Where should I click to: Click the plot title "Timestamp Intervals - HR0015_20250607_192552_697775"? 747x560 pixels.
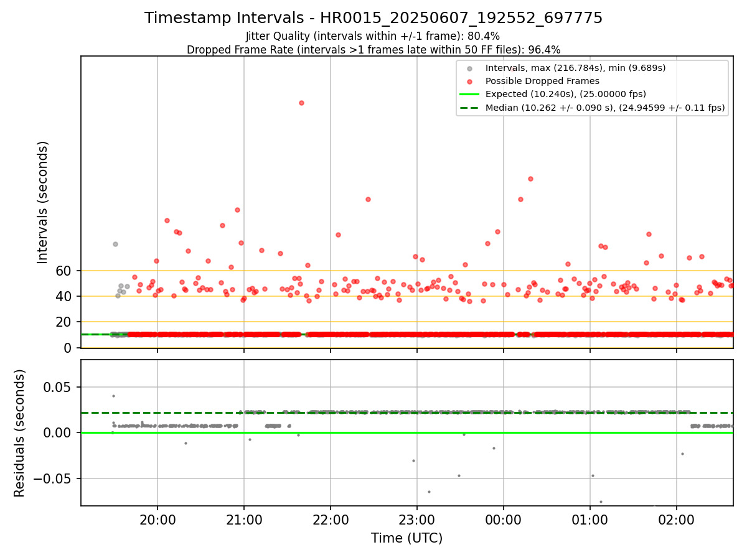click(x=374, y=18)
